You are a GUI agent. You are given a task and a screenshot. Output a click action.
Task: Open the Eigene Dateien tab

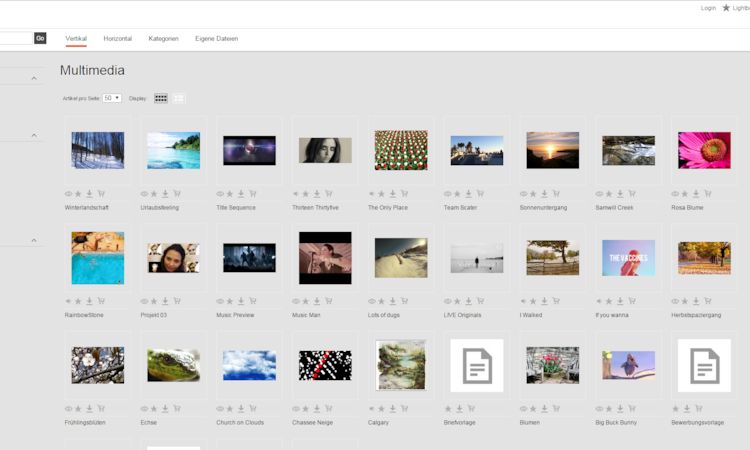coord(217,39)
